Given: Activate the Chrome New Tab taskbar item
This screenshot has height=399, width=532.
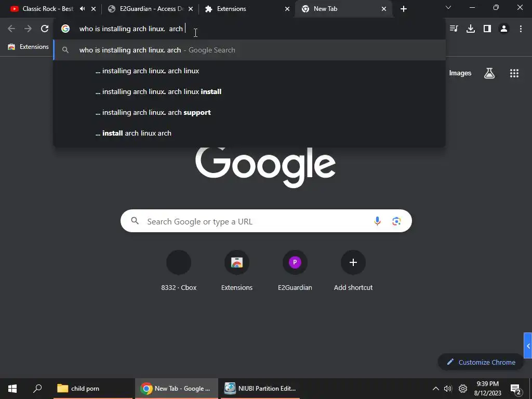Looking at the screenshot, I should (177, 389).
